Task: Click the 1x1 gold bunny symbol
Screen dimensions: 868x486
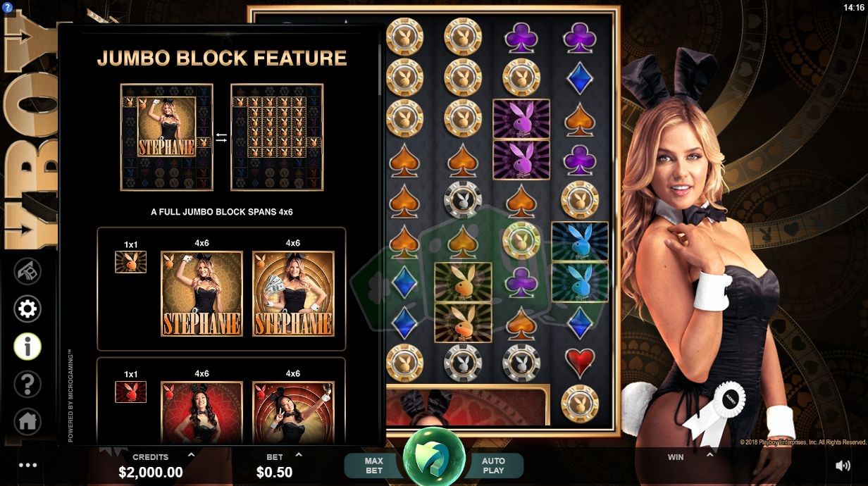Action: pyautogui.click(x=131, y=262)
